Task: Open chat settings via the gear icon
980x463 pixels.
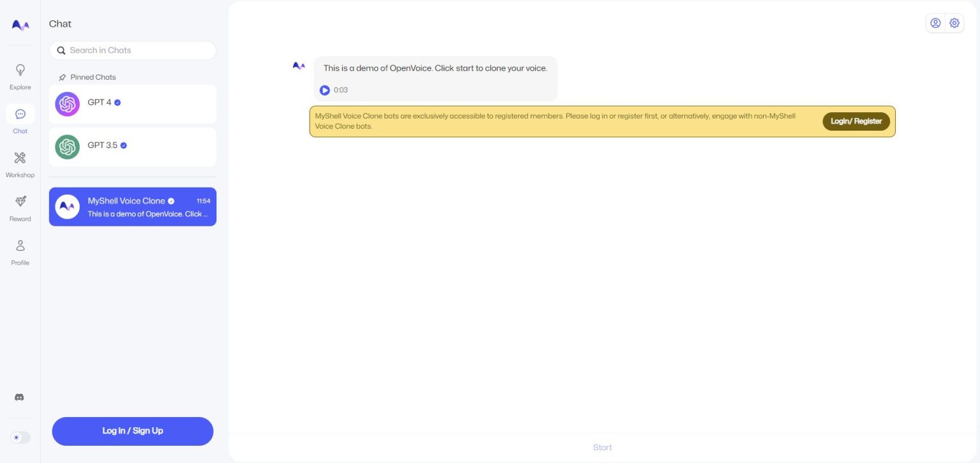Action: click(954, 22)
